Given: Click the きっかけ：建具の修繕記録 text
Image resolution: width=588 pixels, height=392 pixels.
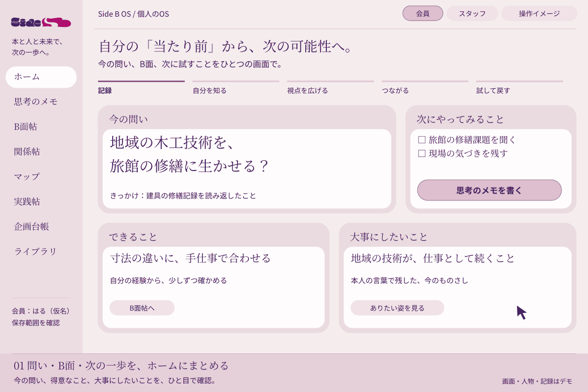Looking at the screenshot, I should pos(183,196).
